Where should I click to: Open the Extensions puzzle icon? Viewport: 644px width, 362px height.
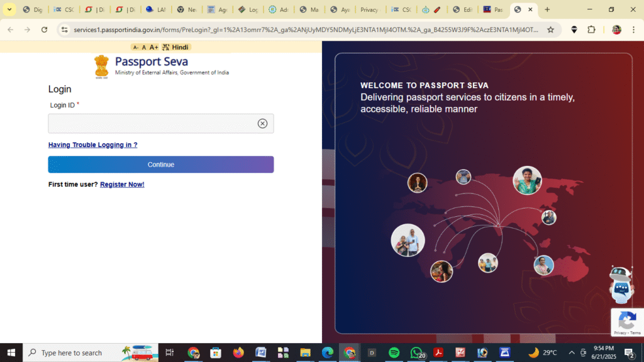[591, 30]
